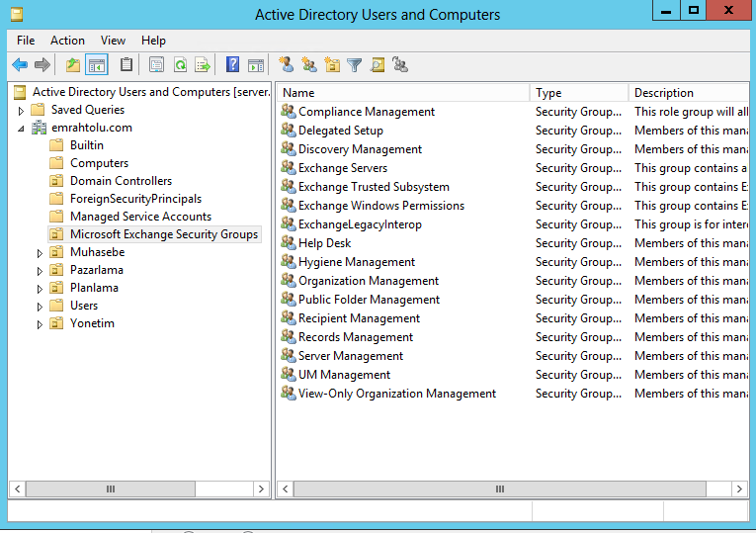Open the File menu
This screenshot has width=756, height=533.
point(26,41)
